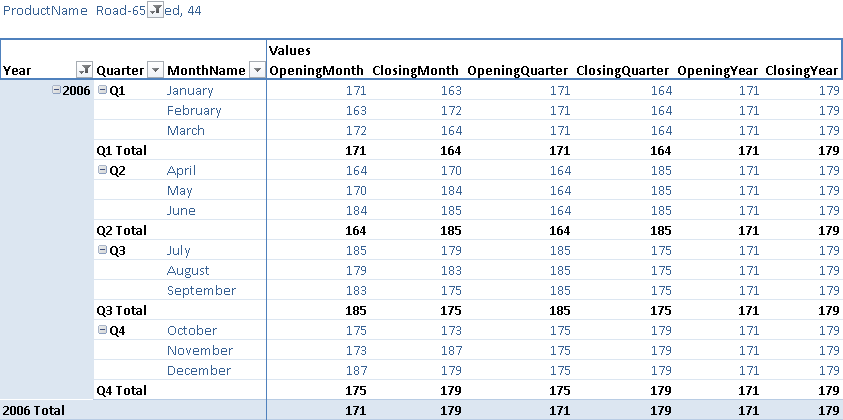Click the Q2 Total row label

121,231
